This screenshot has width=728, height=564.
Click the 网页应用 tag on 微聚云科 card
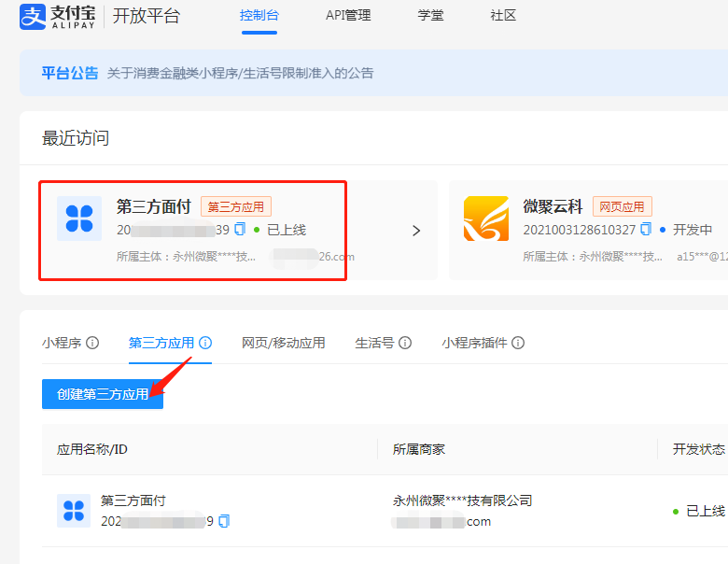point(623,206)
